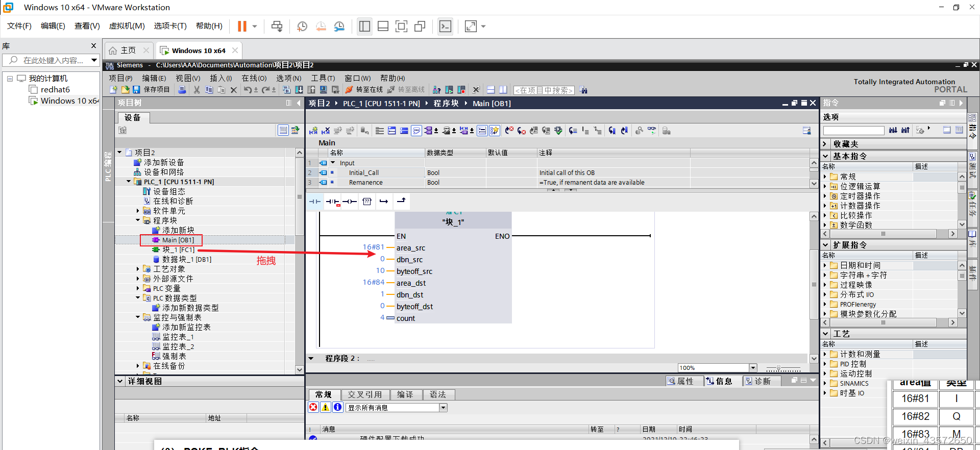Expand the 软件单元 node
The height and width of the screenshot is (450, 980).
(138, 211)
